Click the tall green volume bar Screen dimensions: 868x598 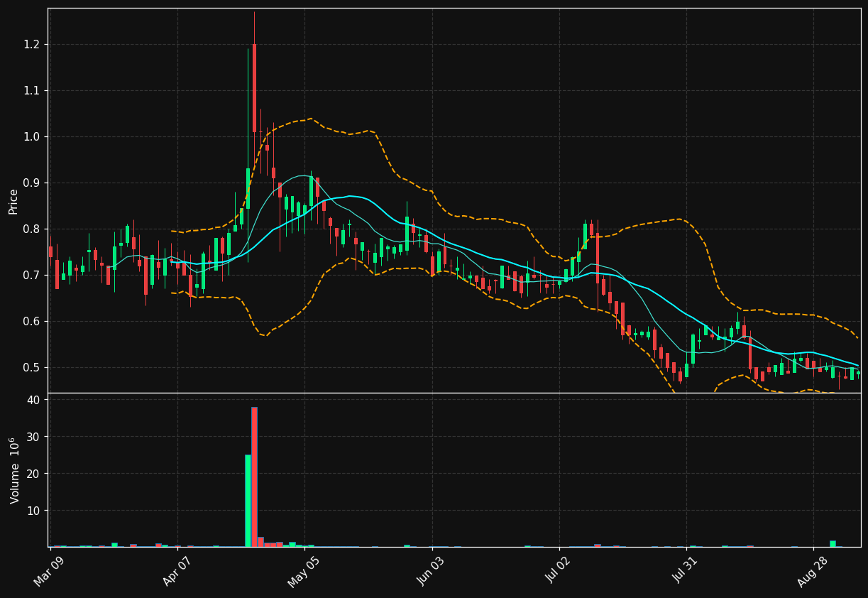tap(248, 501)
